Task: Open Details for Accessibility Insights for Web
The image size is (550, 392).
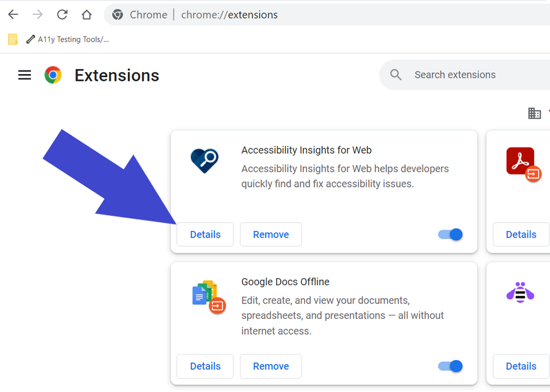Action: coord(205,234)
